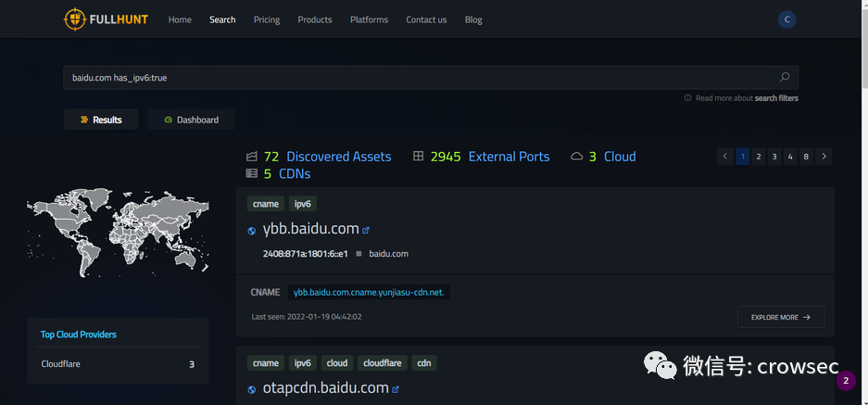Click ipv6 tag on ybb.baidu.com card
The height and width of the screenshot is (405, 868).
coord(303,204)
